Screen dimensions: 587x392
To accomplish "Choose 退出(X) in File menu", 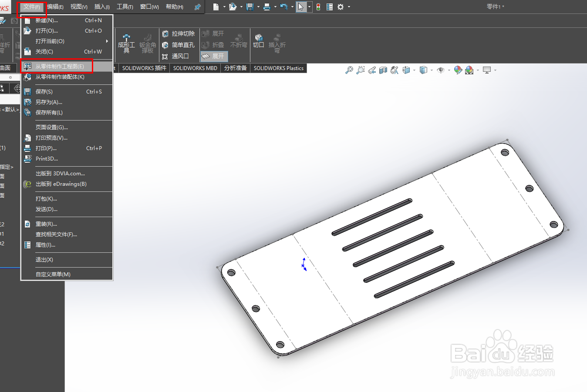I will tap(67, 260).
